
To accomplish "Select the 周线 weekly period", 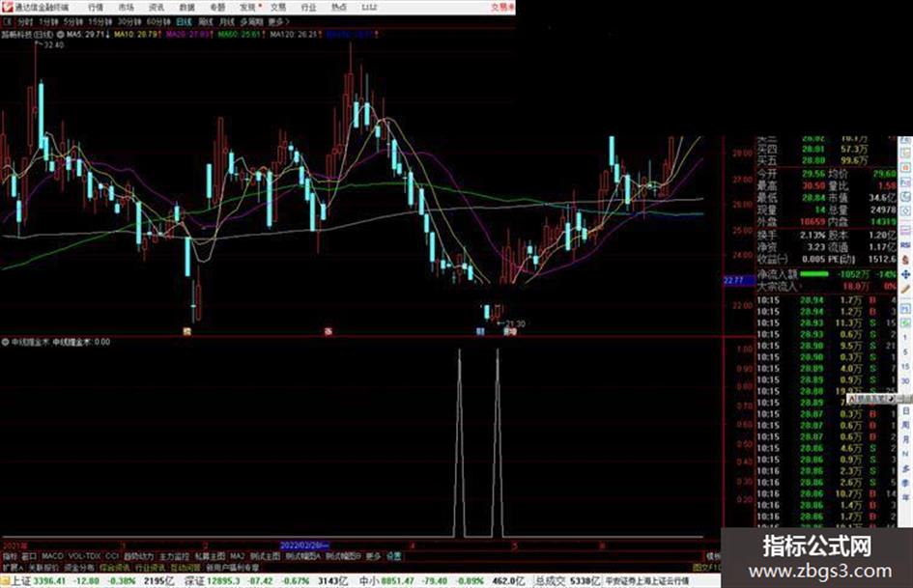I will [206, 21].
